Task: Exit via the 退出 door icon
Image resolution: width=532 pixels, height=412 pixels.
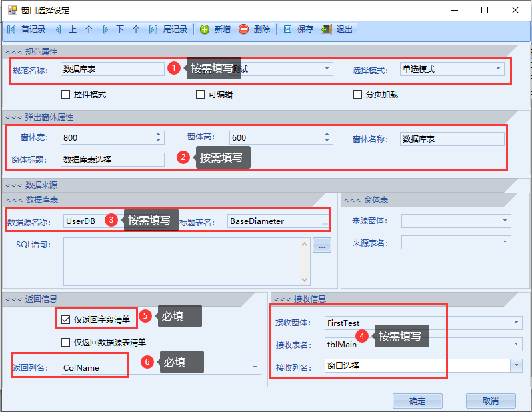Action: coord(327,29)
